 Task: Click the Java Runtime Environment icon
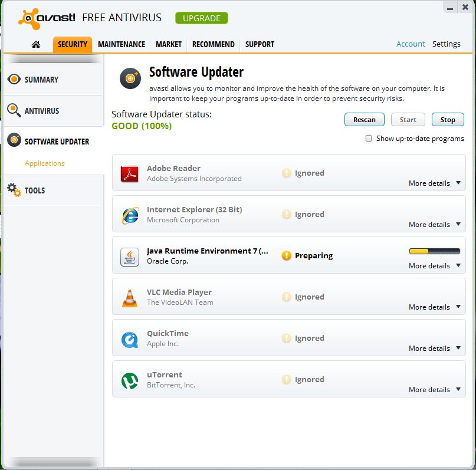(x=129, y=257)
